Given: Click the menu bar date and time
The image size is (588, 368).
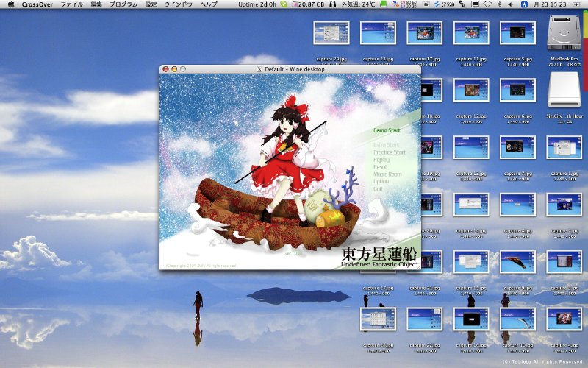Looking at the screenshot, I should tap(550, 4).
